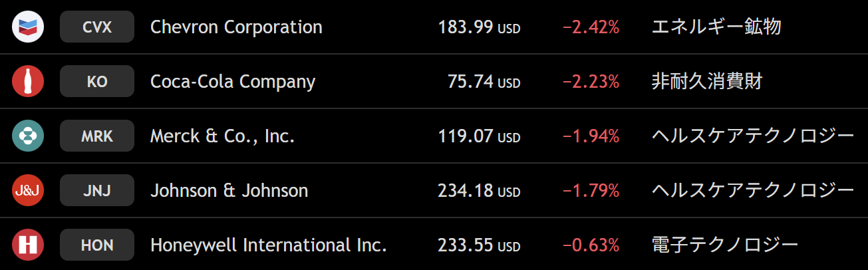Click the エネルギー鉱物 sector link
Image resolution: width=868 pixels, height=270 pixels.
pos(716,27)
